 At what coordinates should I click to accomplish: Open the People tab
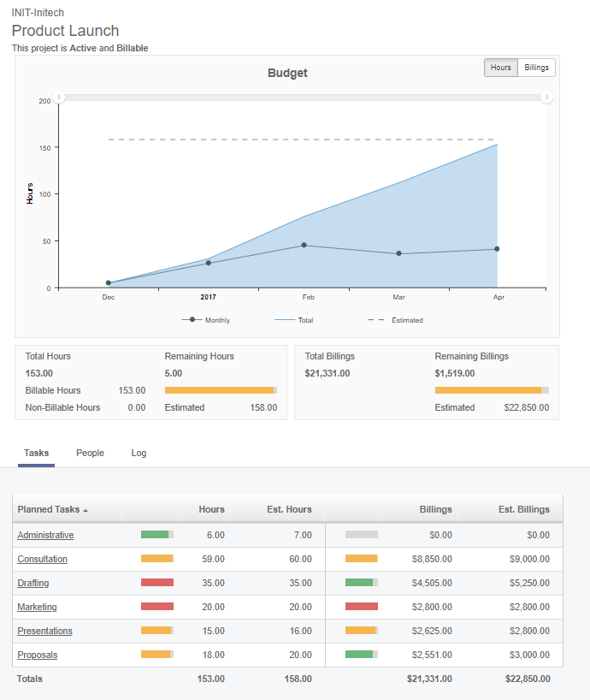pyautogui.click(x=90, y=453)
